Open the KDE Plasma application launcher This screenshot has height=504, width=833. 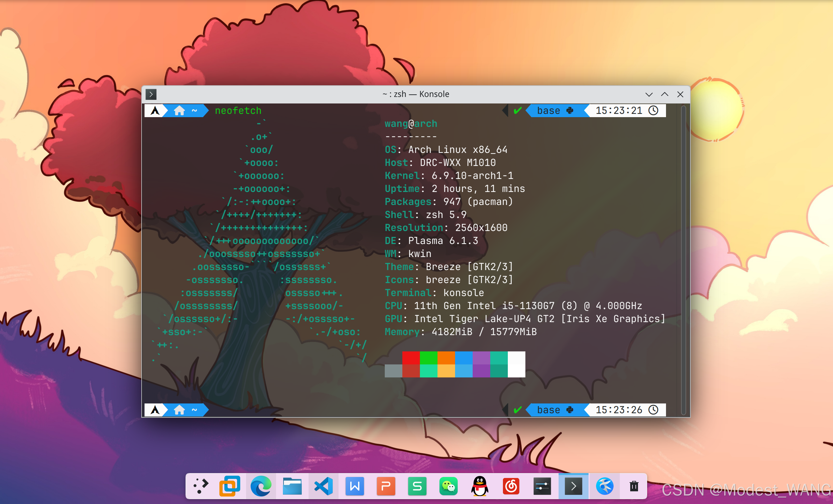[201, 486]
